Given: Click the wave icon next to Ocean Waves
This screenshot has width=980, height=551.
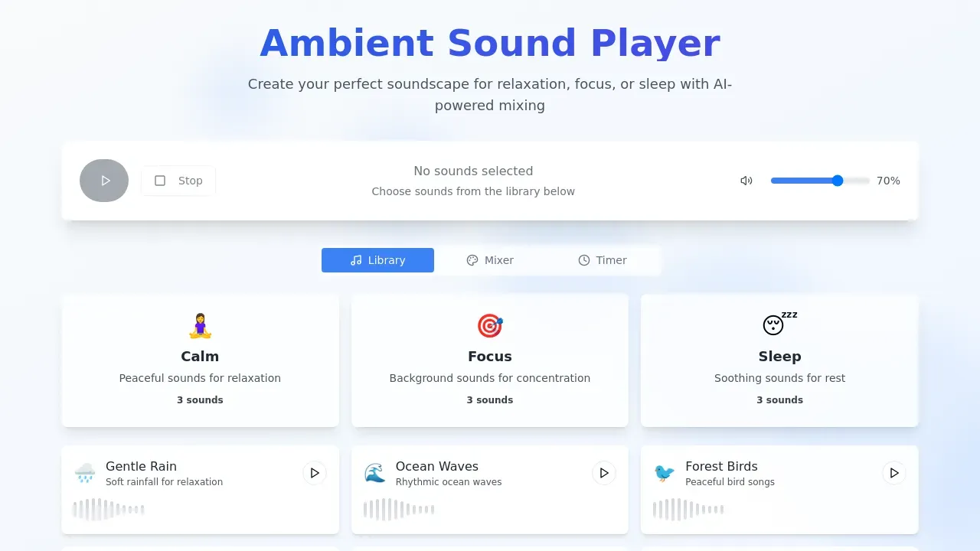Looking at the screenshot, I should pos(374,473).
